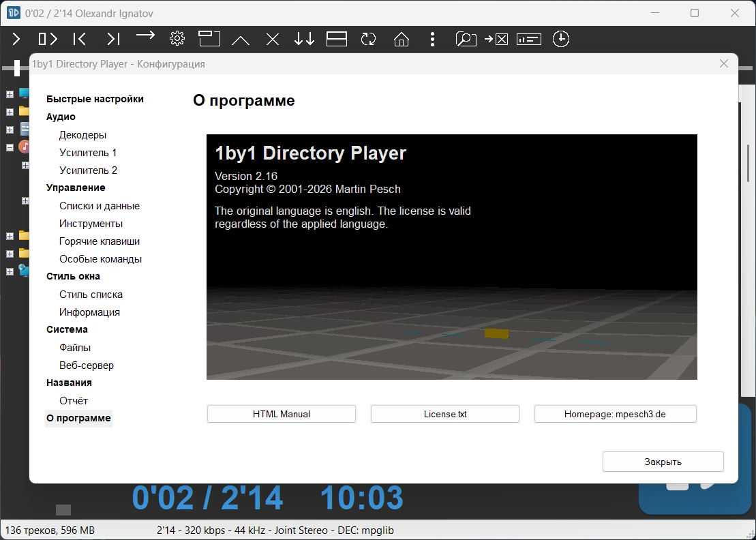Collapse the music folder tree node
756x540 pixels.
click(10, 147)
